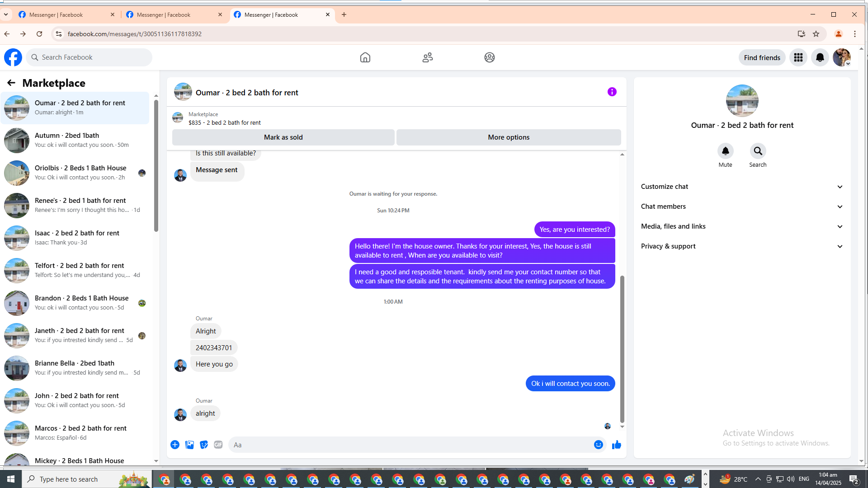Mute this conversation
The image size is (868, 488).
pos(725,151)
